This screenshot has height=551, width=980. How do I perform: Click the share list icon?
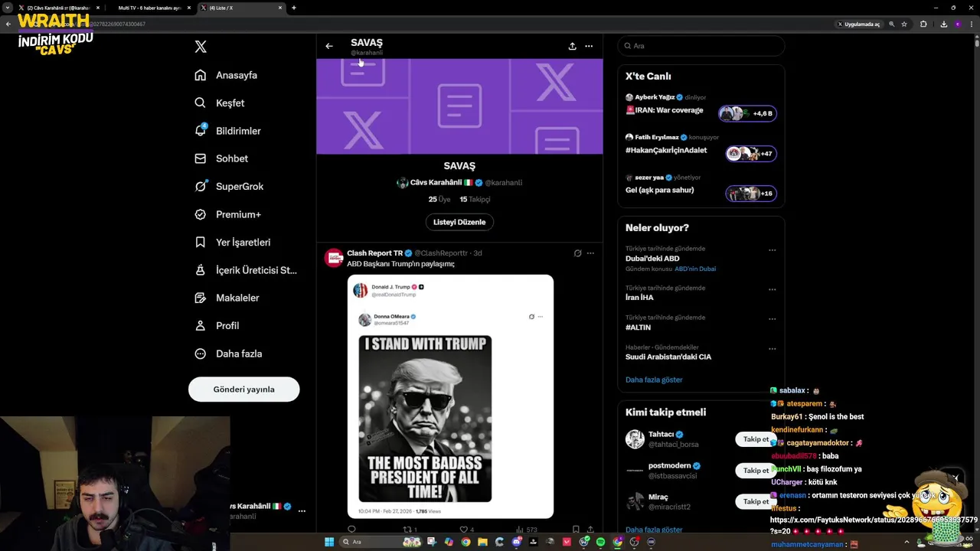572,46
